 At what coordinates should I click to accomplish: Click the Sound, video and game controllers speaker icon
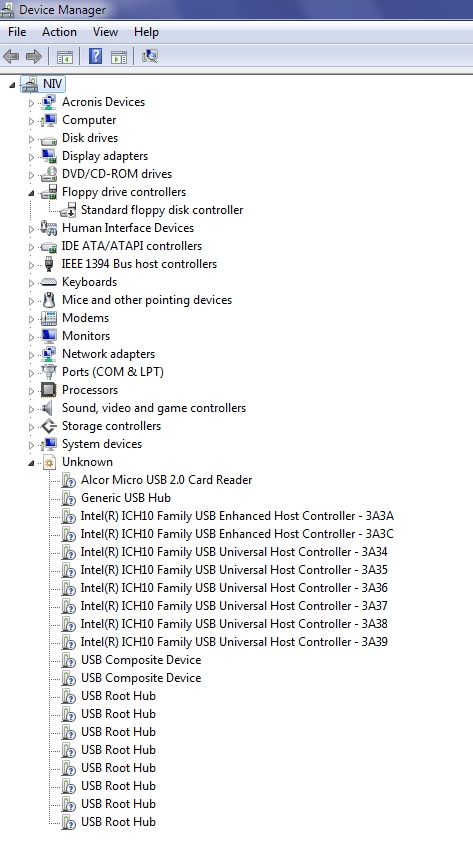(49, 408)
